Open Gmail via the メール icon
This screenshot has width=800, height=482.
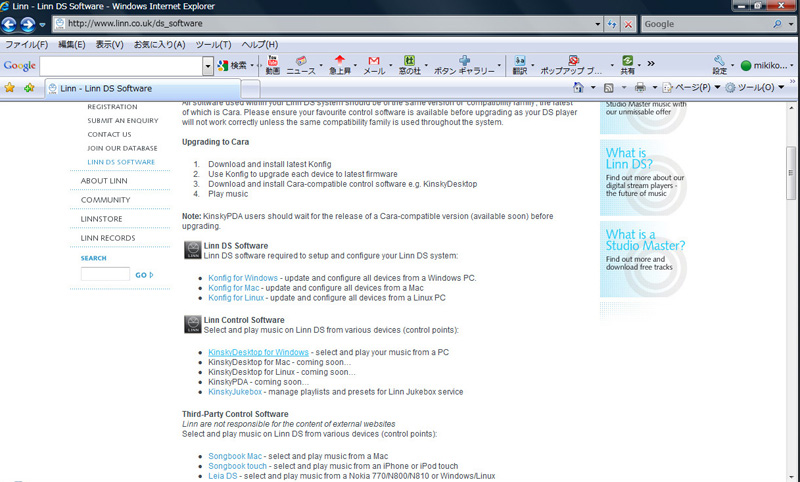pyautogui.click(x=374, y=65)
